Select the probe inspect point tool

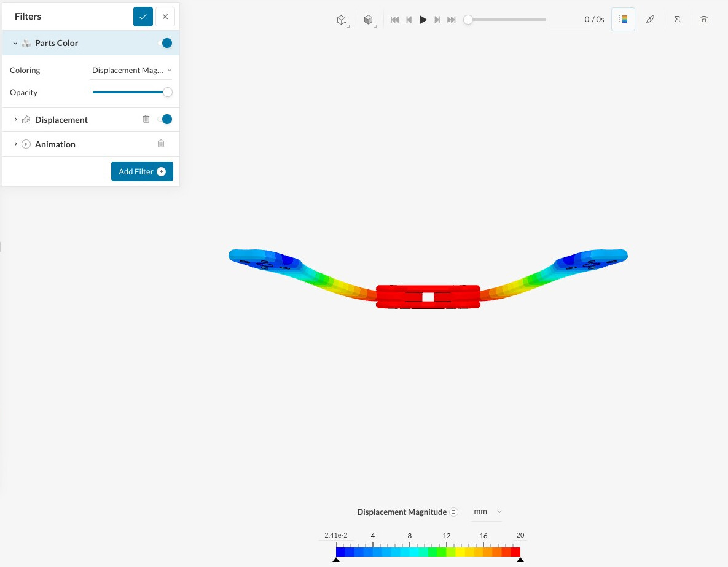click(x=651, y=20)
